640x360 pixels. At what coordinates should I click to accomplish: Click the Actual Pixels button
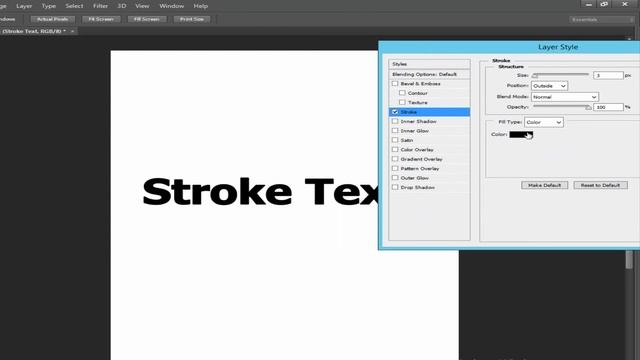pyautogui.click(x=53, y=19)
